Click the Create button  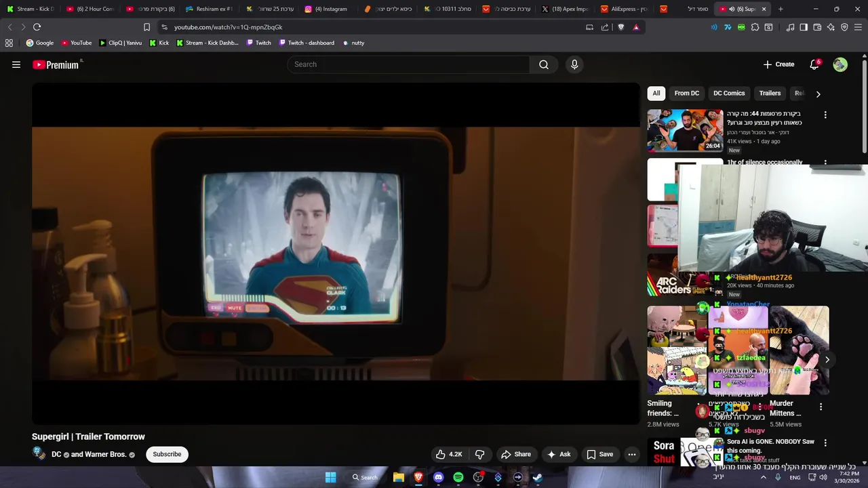click(778, 64)
